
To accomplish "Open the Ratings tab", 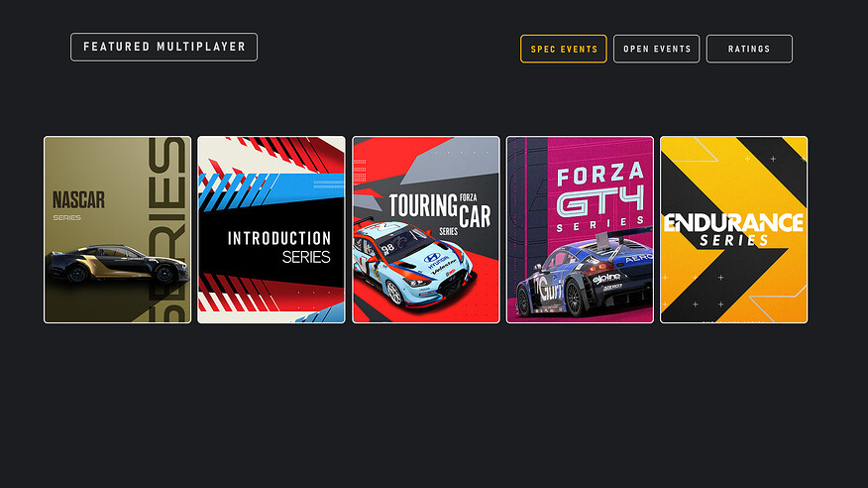I will 749,49.
